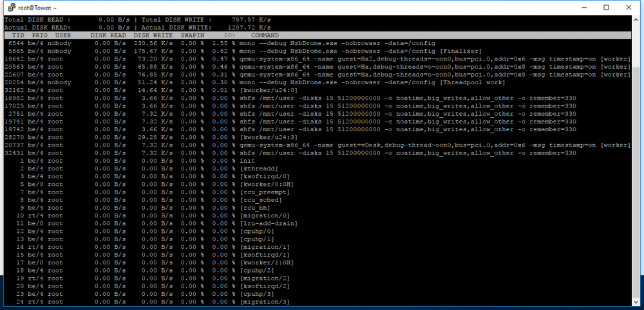The height and width of the screenshot is (310, 644).
Task: Click the TID column header
Action: [19, 35]
